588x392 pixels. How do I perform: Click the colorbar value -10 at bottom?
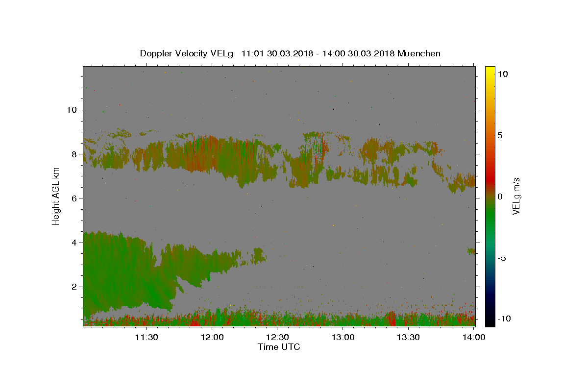(x=505, y=318)
